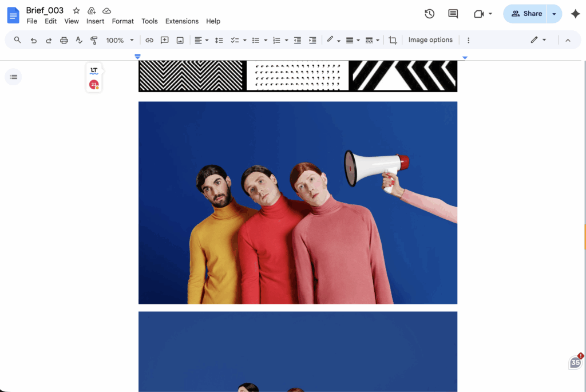This screenshot has height=392, width=586.
Task: Select the Paint format roller tool
Action: (x=94, y=40)
